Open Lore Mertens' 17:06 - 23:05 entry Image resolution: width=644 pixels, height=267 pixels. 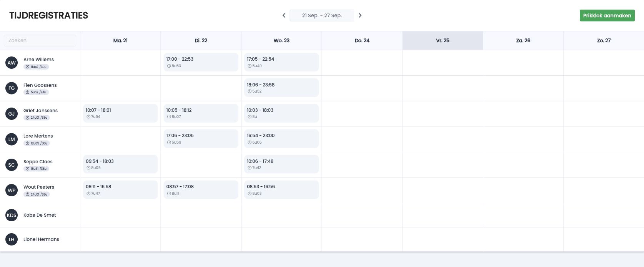(201, 139)
